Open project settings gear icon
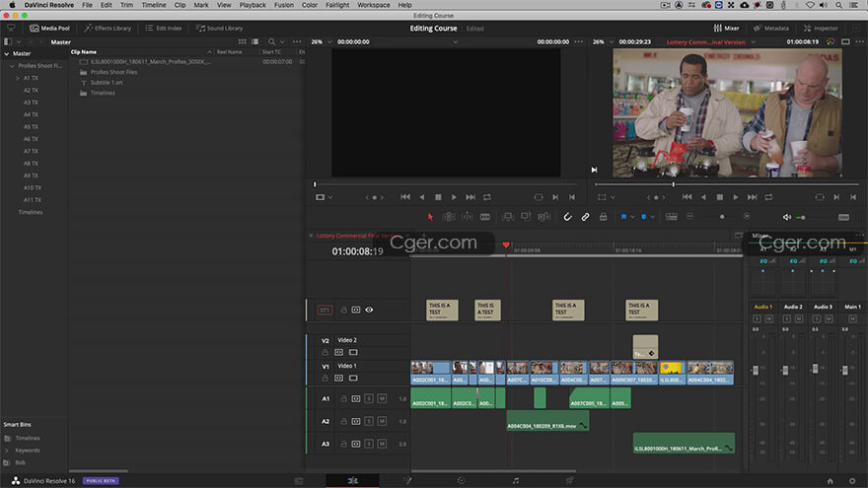 pos(852,481)
